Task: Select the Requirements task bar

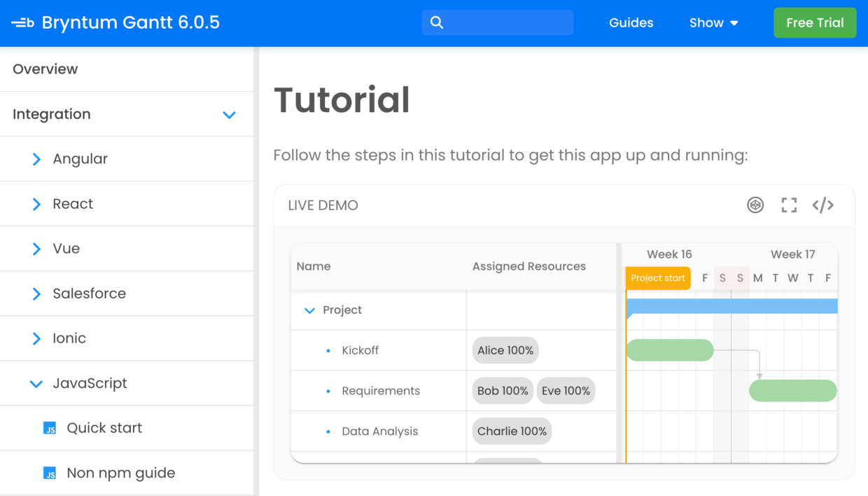Action: tap(793, 391)
